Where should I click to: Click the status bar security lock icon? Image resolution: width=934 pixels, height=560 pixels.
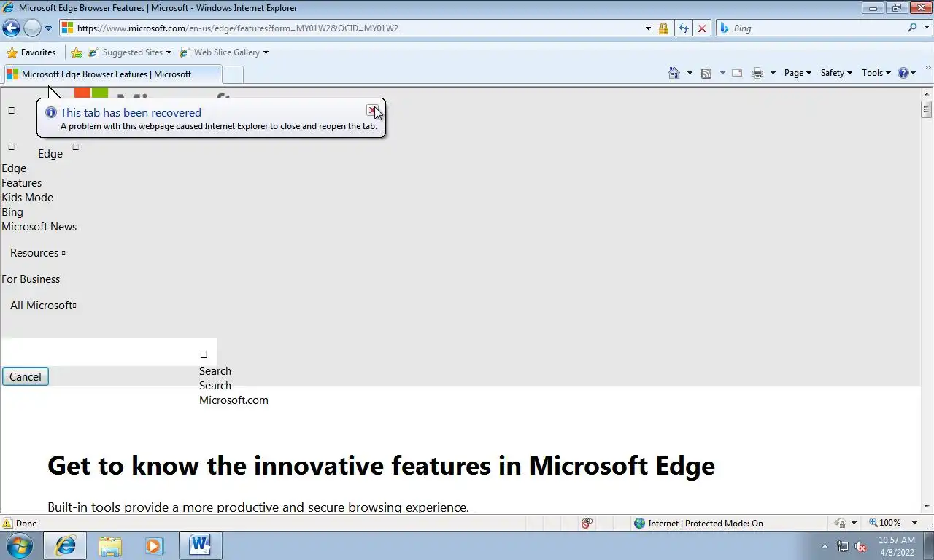click(840, 523)
